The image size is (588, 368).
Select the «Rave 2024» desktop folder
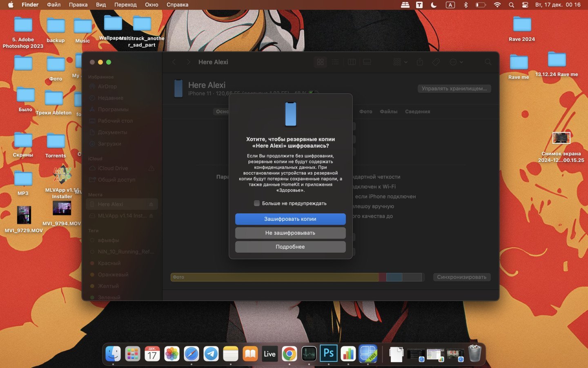pos(522,25)
